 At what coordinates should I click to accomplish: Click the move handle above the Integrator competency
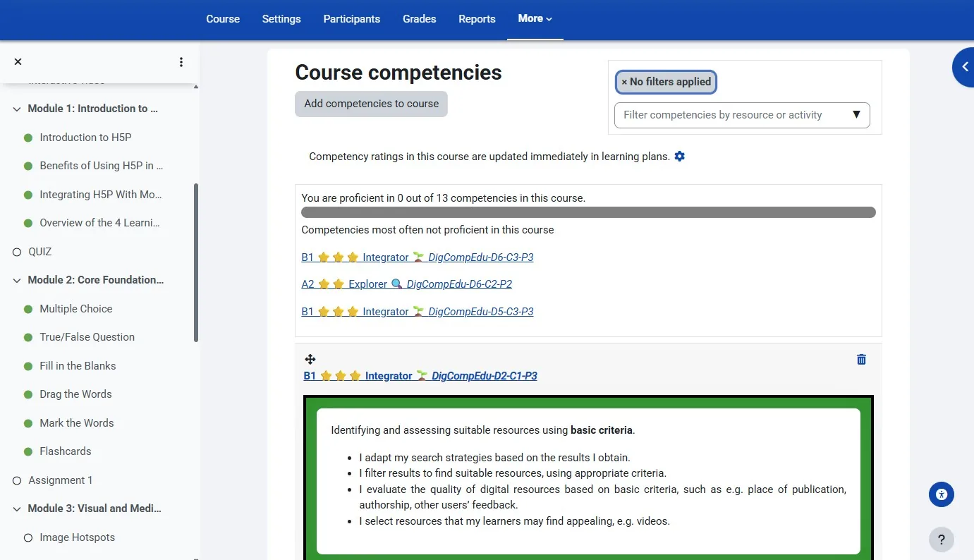(310, 359)
